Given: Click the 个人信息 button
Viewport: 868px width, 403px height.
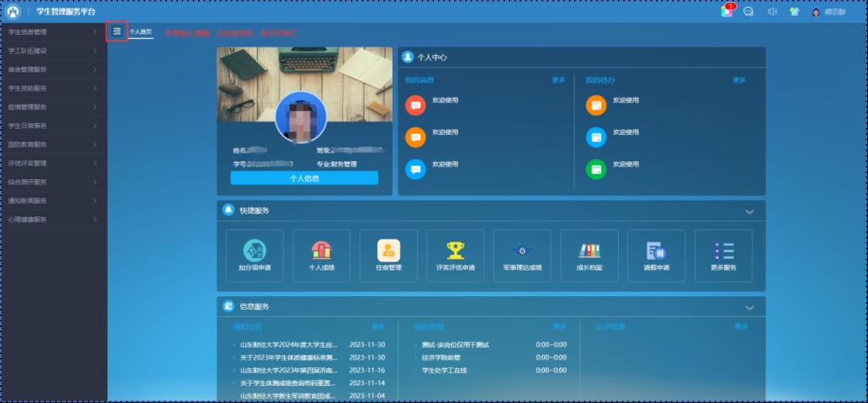Looking at the screenshot, I should [x=304, y=178].
